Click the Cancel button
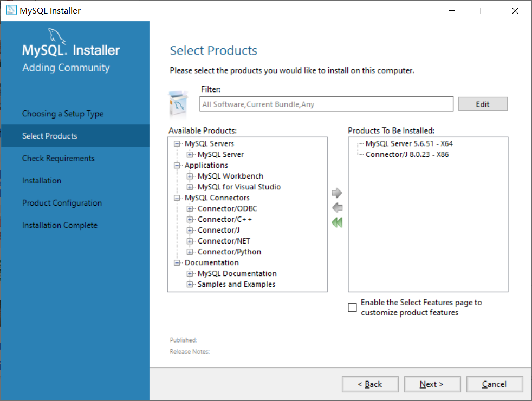The image size is (532, 401). [495, 384]
